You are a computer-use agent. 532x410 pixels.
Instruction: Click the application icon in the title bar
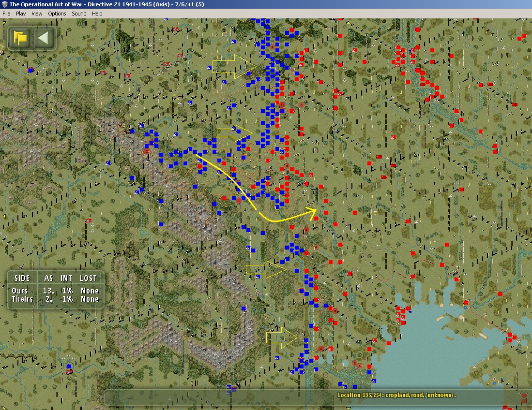[x=4, y=4]
